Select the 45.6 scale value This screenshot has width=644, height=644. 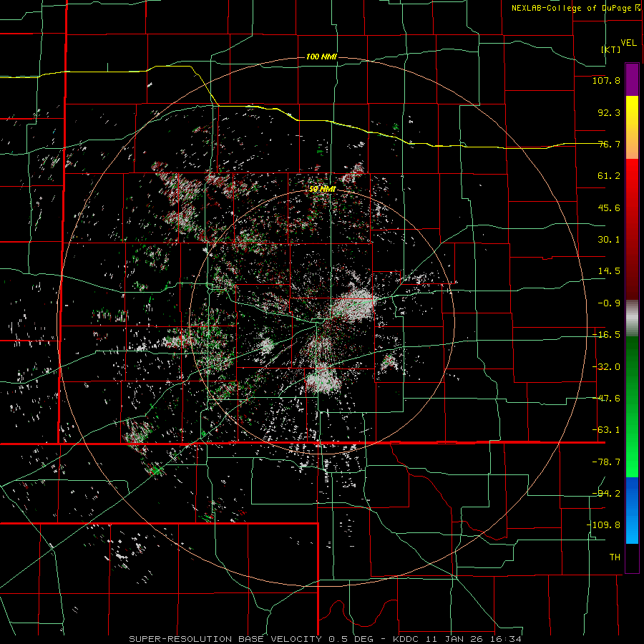coord(609,208)
